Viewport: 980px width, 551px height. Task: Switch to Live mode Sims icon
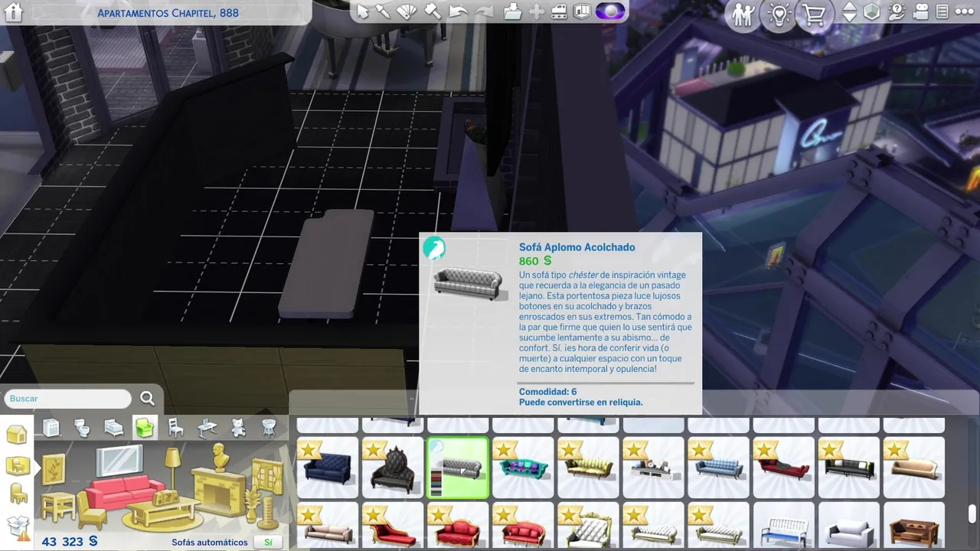click(743, 15)
